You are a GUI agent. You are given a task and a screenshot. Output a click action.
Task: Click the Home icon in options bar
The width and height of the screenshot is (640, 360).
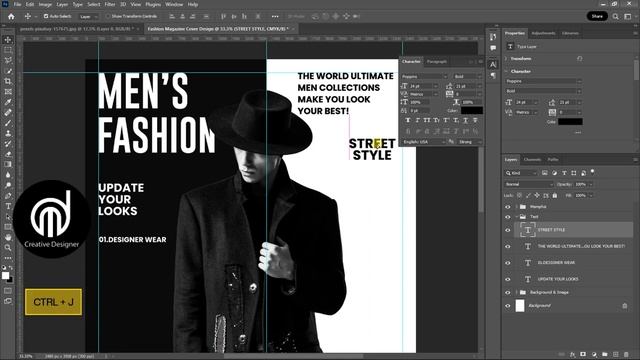tap(11, 16)
